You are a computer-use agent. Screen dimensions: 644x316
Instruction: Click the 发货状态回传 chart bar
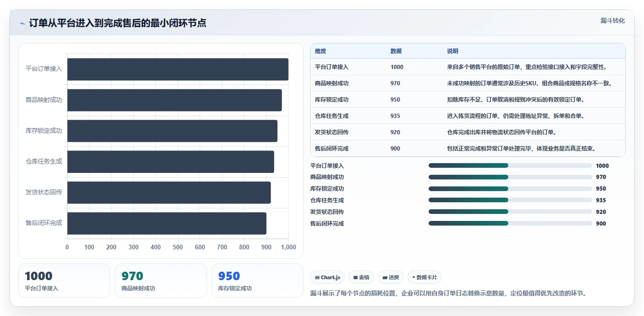169,192
